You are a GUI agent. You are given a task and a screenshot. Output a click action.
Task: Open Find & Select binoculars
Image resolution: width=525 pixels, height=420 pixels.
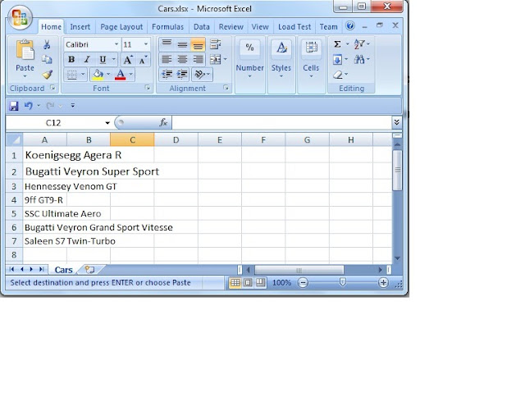tap(359, 60)
